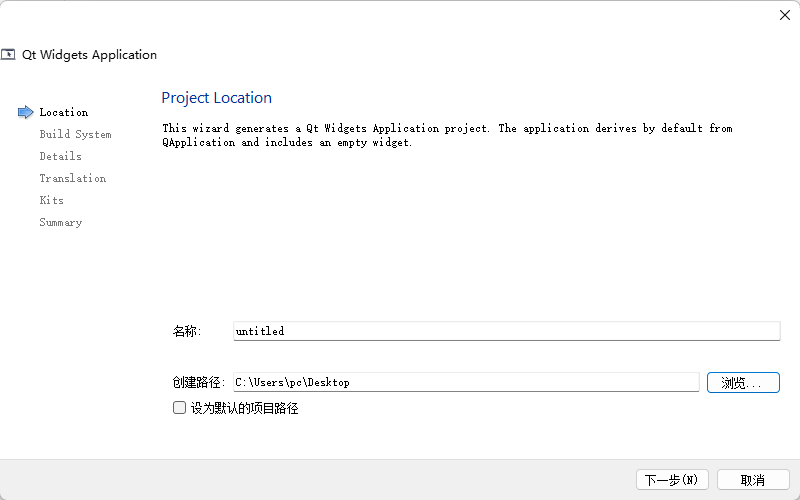The height and width of the screenshot is (500, 800).
Task: Click the wizard description text paragraph
Action: click(447, 135)
